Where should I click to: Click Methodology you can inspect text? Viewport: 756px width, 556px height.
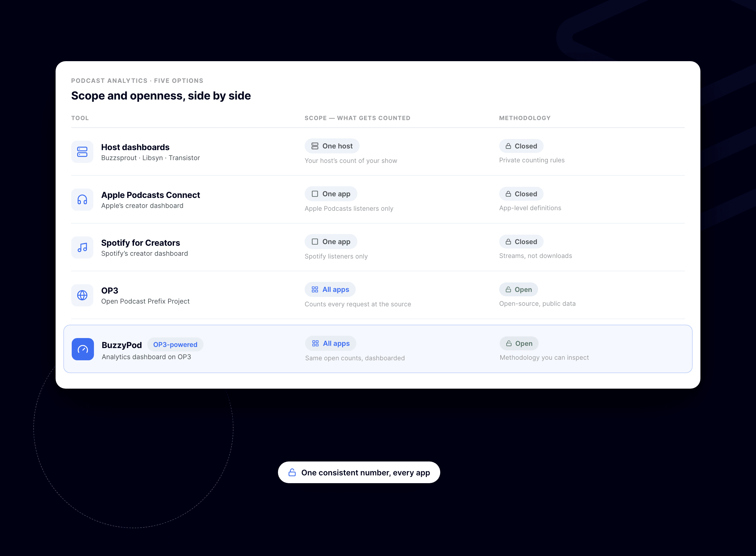544,358
